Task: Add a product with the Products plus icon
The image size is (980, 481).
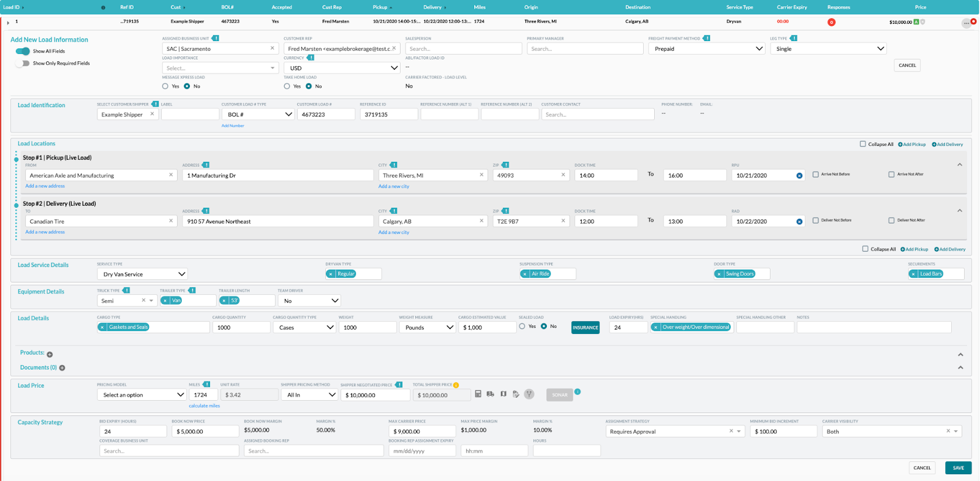Action: [50, 354]
